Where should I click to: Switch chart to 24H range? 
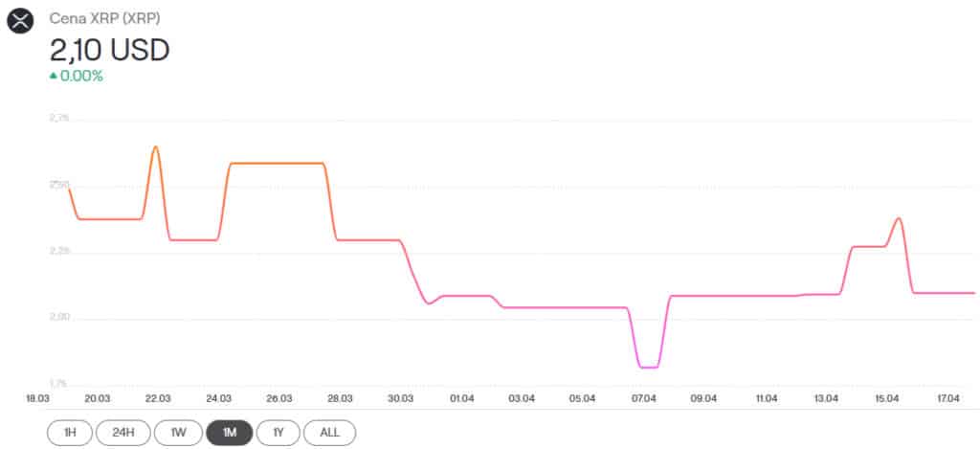122,432
